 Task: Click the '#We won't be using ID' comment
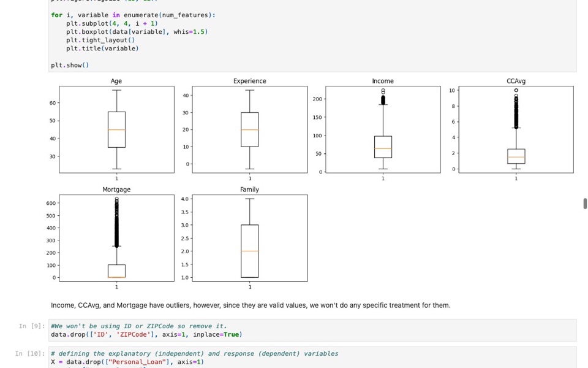coord(139,326)
